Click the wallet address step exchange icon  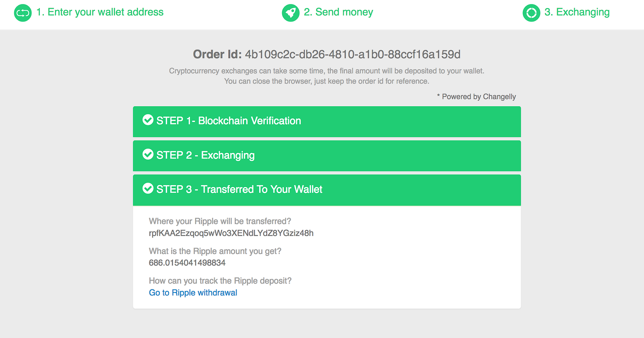(23, 13)
